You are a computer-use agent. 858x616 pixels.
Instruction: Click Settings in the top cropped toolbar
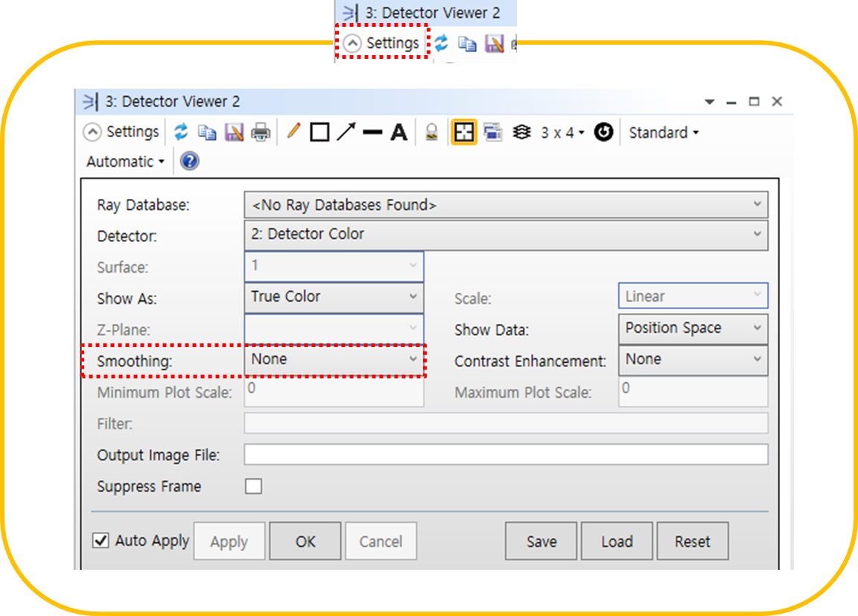(382, 42)
